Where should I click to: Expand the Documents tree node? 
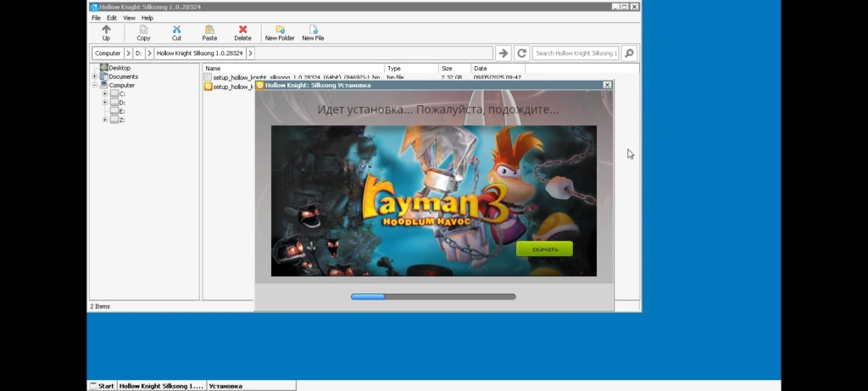pyautogui.click(x=95, y=76)
